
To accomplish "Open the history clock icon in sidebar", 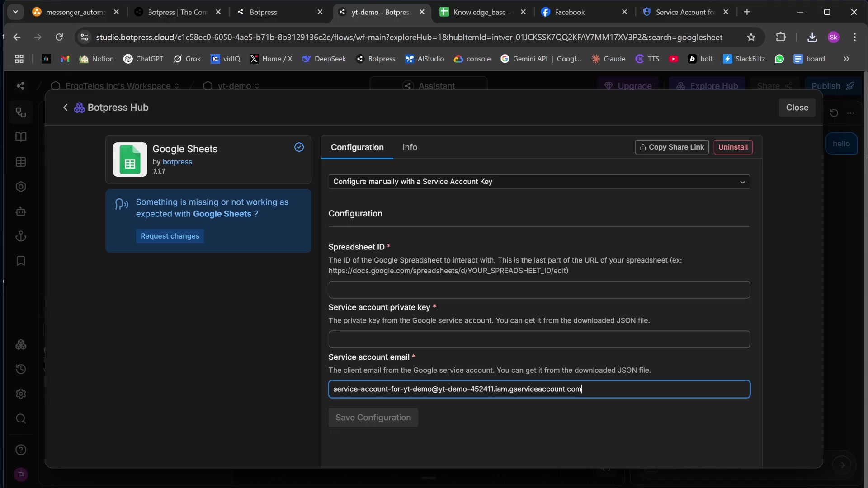I will pyautogui.click(x=21, y=369).
